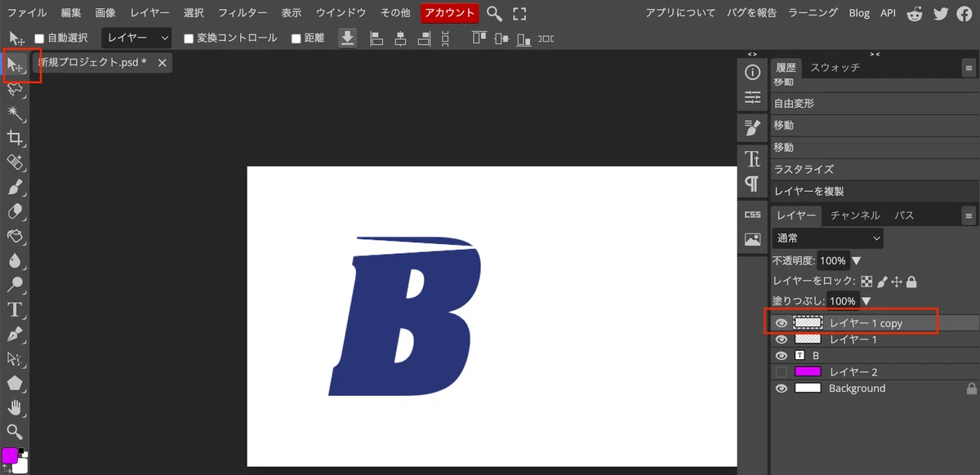The width and height of the screenshot is (980, 475).
Task: Select the pentagon Shape tool
Action: [x=14, y=383]
